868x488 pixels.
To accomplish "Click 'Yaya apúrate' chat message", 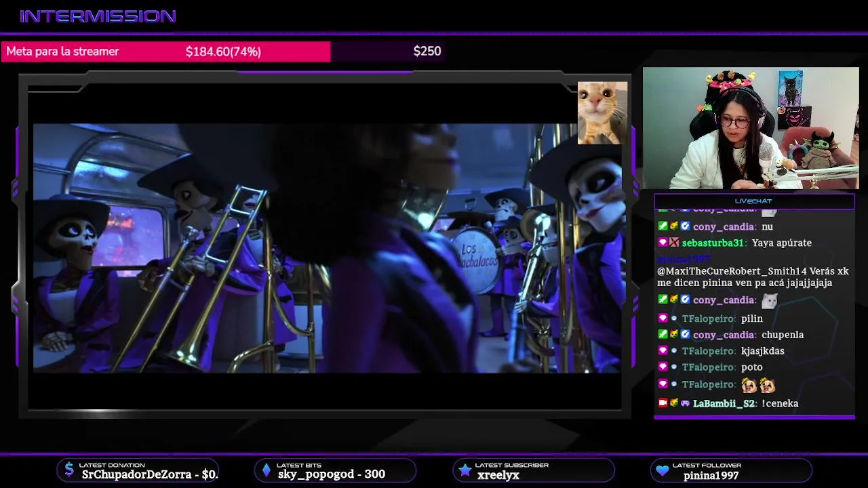I will pos(782,243).
